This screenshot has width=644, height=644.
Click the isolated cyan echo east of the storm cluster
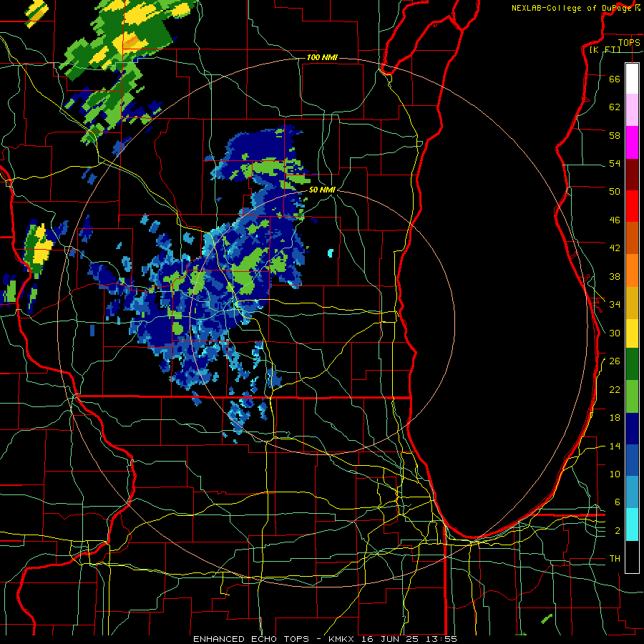[330, 253]
